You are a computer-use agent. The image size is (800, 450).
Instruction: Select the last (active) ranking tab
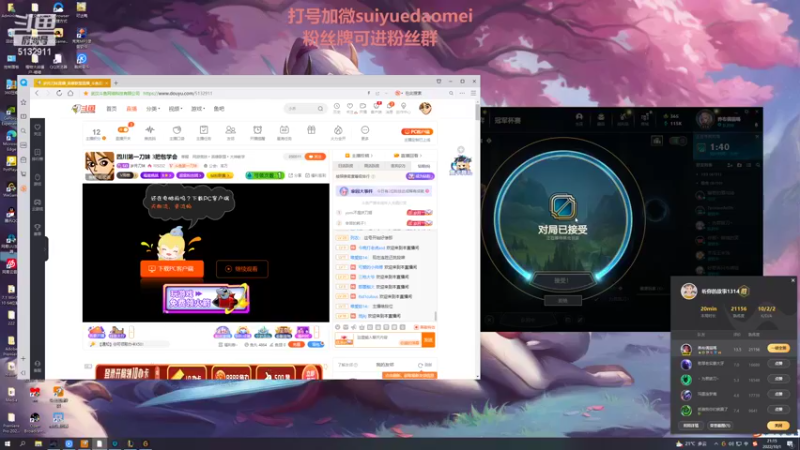click(x=423, y=166)
